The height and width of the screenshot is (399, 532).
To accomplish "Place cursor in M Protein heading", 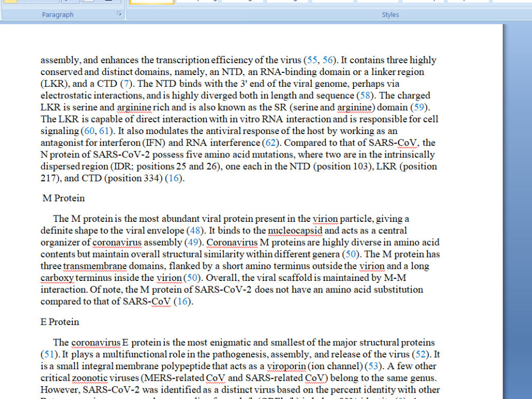I will [x=63, y=198].
